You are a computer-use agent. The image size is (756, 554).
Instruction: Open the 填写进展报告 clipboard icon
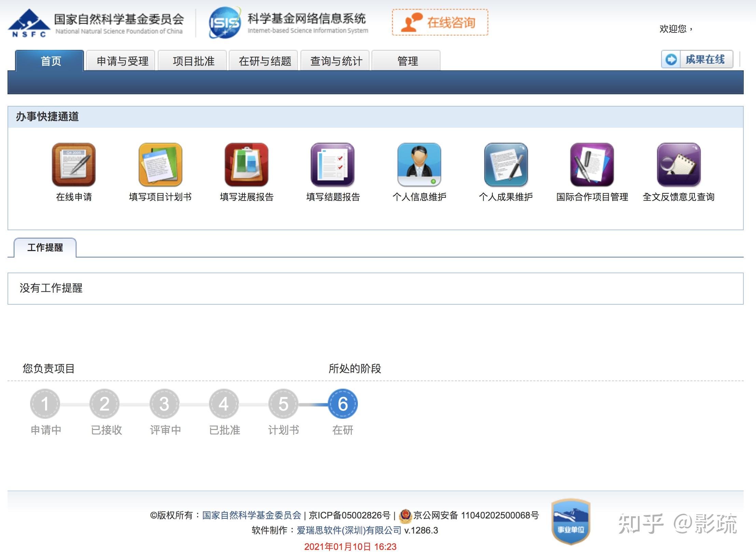pos(247,165)
